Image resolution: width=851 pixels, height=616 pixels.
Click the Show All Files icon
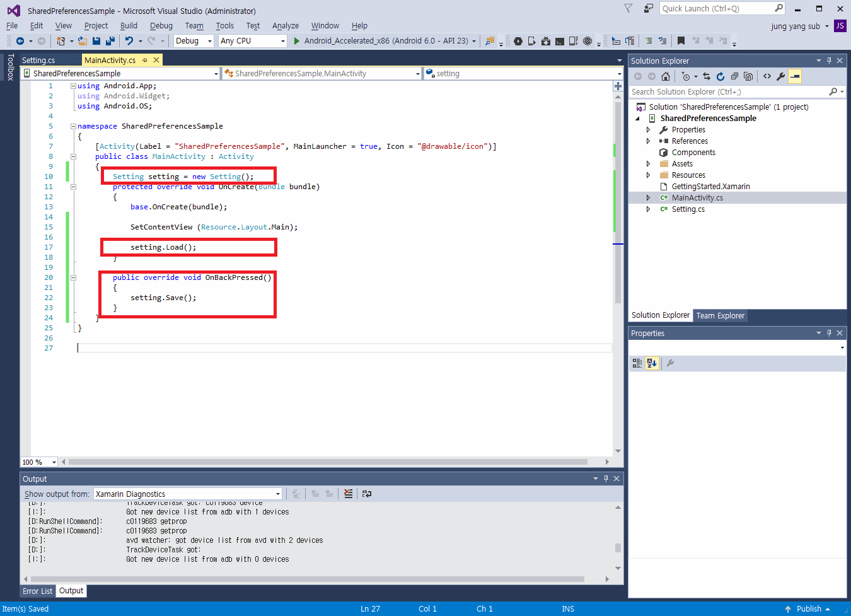(748, 76)
